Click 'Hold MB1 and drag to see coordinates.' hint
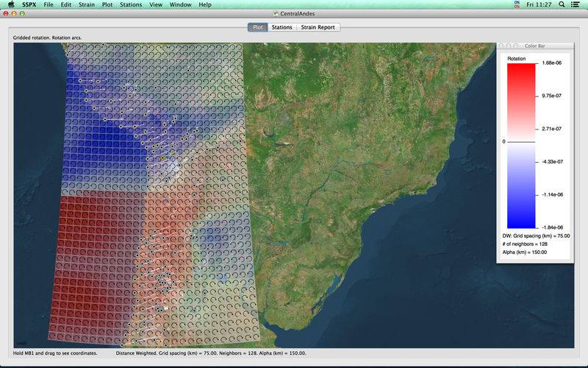Image resolution: width=588 pixels, height=368 pixels. (x=55, y=353)
